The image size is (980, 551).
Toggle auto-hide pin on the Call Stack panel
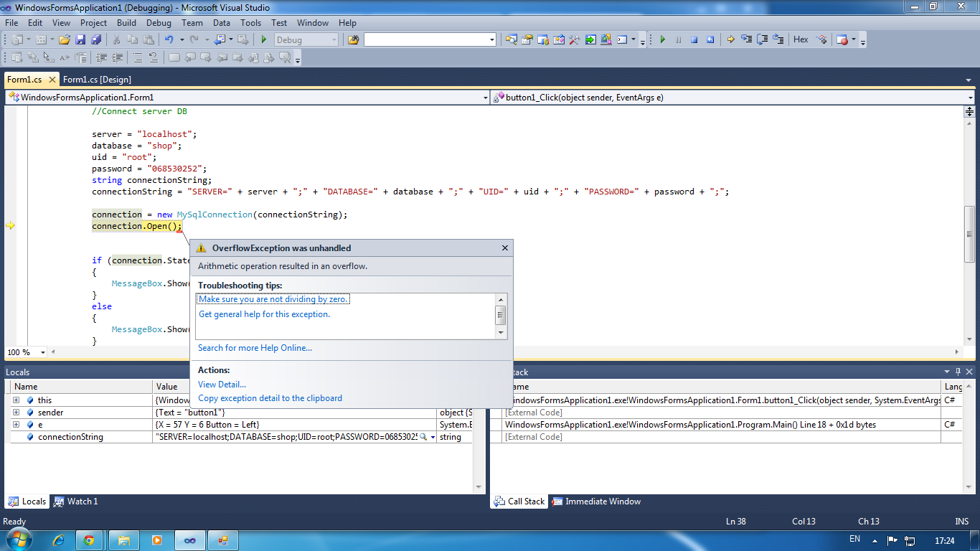tap(958, 372)
